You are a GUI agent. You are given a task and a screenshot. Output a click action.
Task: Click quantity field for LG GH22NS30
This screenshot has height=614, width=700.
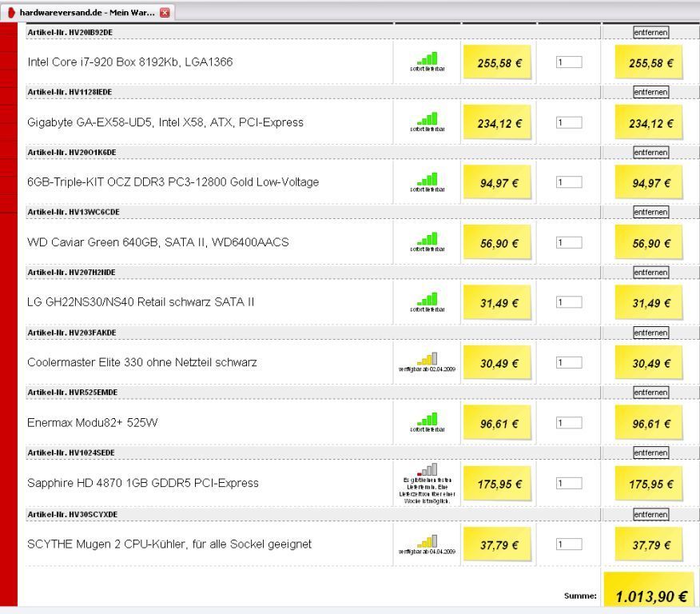(569, 302)
